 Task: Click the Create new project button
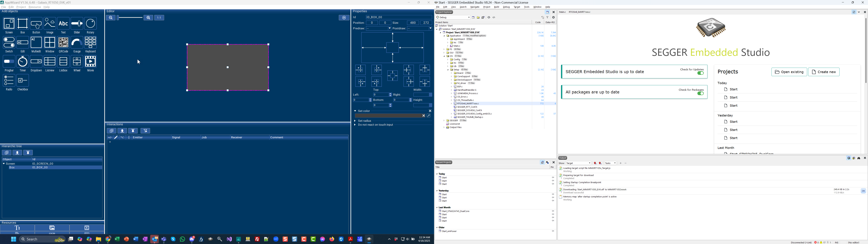click(824, 72)
